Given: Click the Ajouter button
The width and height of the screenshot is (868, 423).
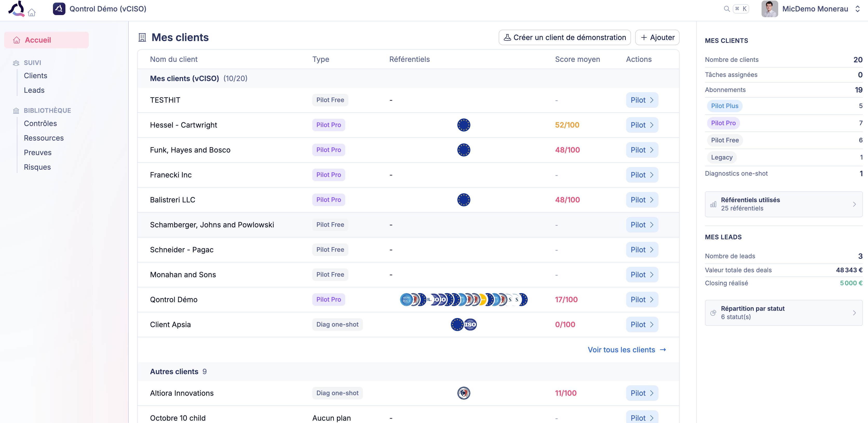Looking at the screenshot, I should point(657,37).
